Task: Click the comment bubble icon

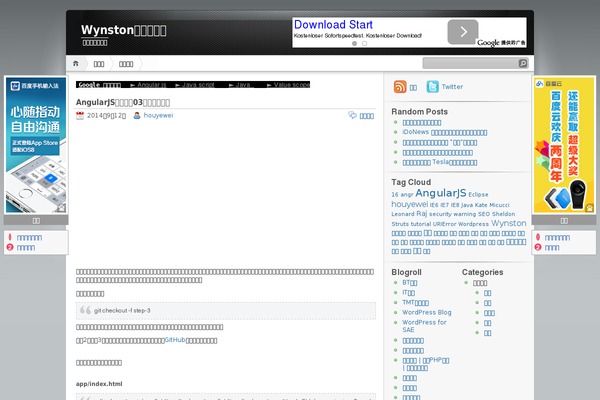Action: point(352,115)
